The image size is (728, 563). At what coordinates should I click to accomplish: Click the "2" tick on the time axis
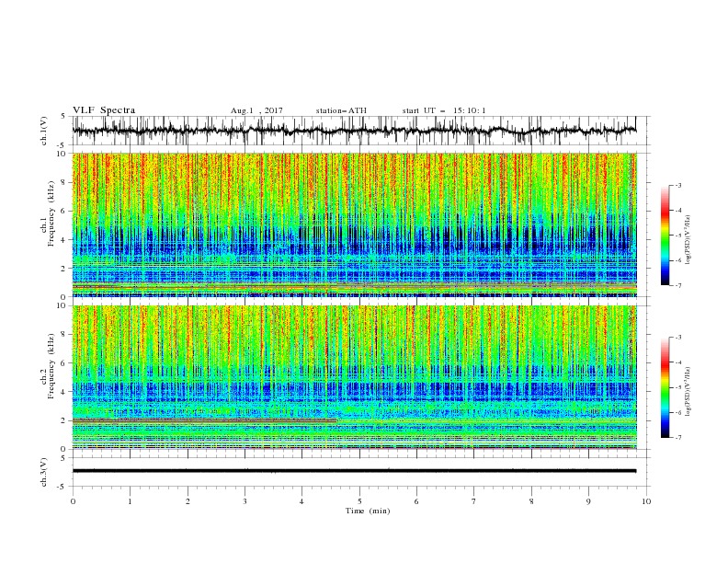(188, 501)
